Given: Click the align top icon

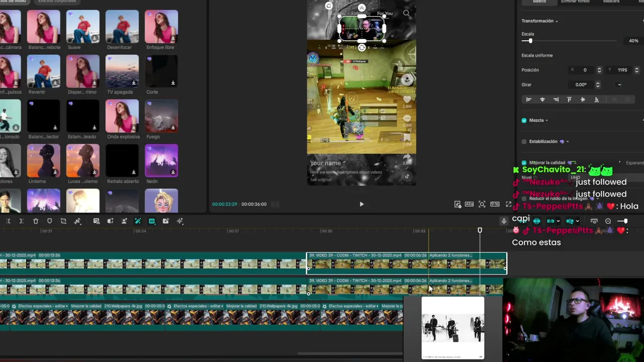Looking at the screenshot, I should click(570, 100).
